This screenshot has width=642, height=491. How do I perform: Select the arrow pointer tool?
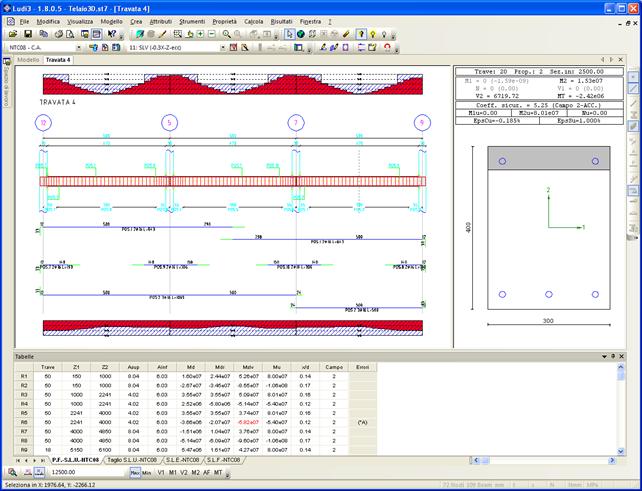(x=290, y=33)
